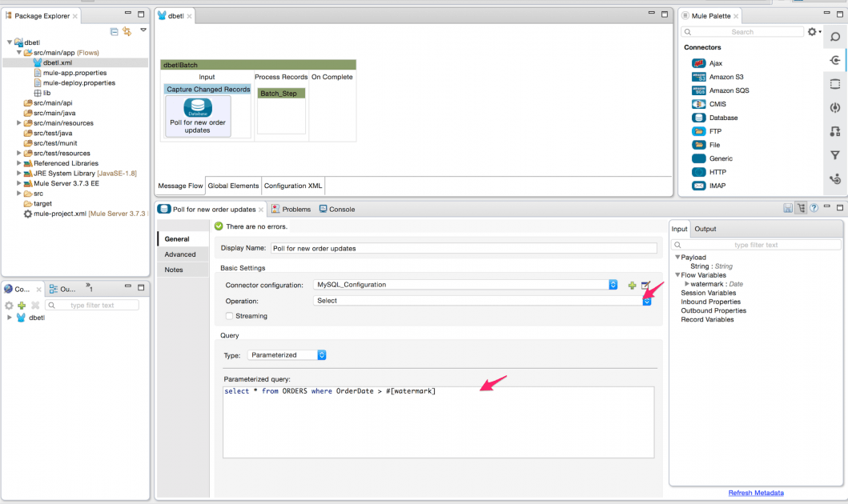Viewport: 848px width, 504px height.
Task: Click the Refresh Metadata link
Action: (x=754, y=493)
